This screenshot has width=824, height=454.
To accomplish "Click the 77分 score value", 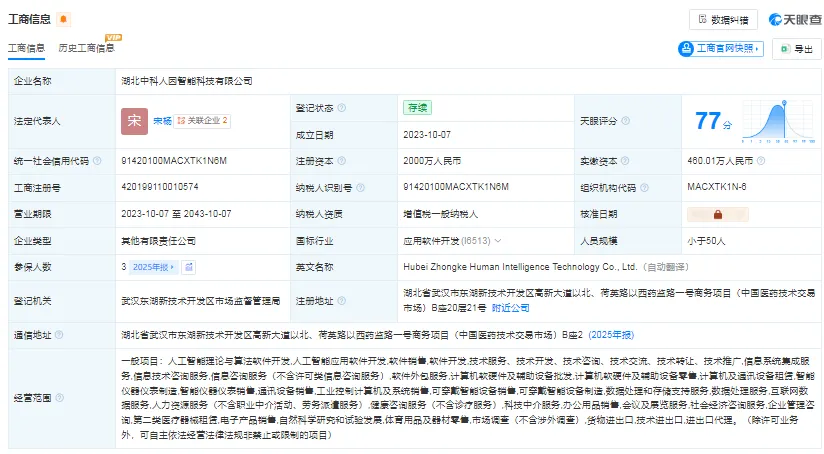I will point(713,121).
